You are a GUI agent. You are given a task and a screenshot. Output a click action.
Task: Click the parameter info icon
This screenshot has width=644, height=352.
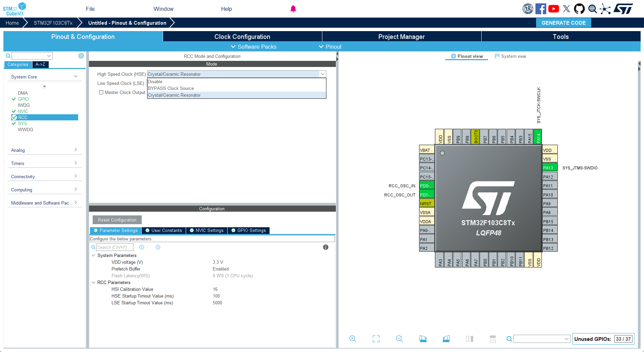[x=325, y=247]
